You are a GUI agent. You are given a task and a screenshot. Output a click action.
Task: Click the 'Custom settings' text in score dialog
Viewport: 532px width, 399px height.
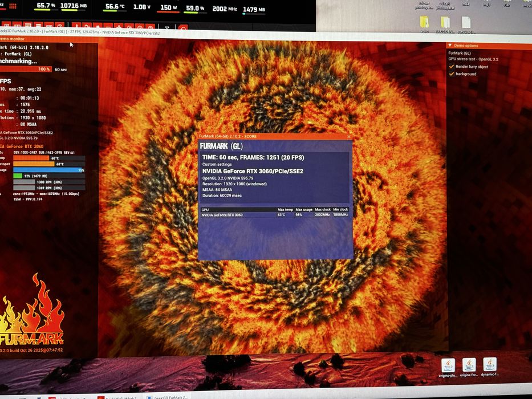pyautogui.click(x=217, y=164)
